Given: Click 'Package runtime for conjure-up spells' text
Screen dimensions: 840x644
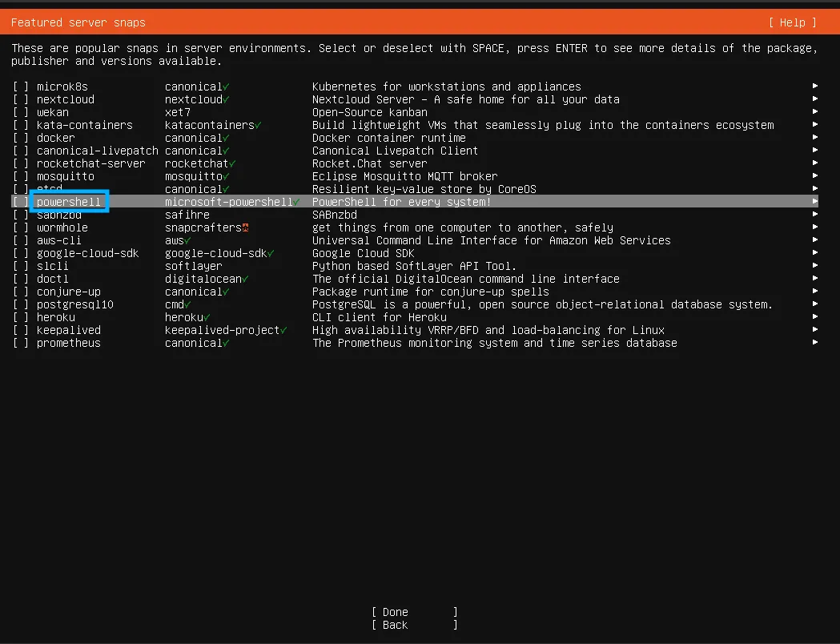Looking at the screenshot, I should [431, 292].
